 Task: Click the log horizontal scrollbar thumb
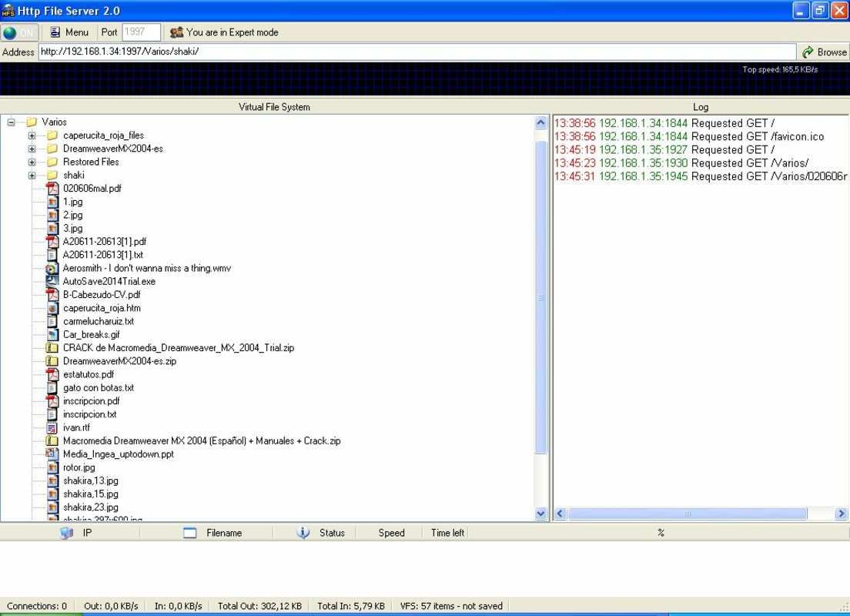click(x=688, y=514)
